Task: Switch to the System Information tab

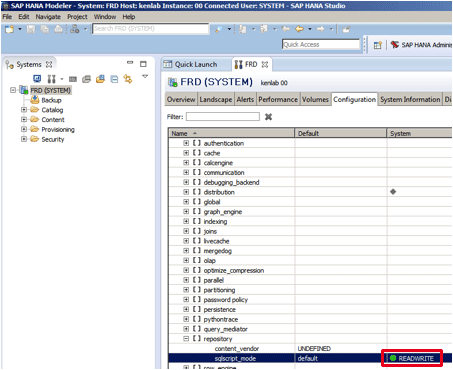Action: coord(410,99)
